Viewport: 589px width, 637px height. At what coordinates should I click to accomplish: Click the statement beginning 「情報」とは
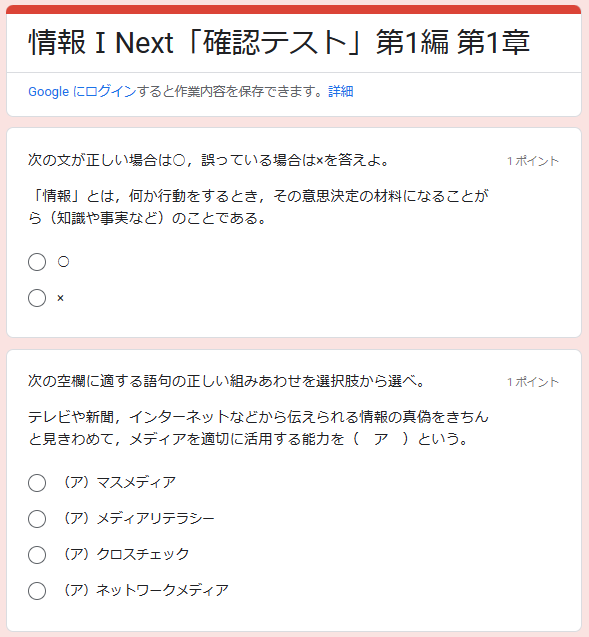point(258,207)
